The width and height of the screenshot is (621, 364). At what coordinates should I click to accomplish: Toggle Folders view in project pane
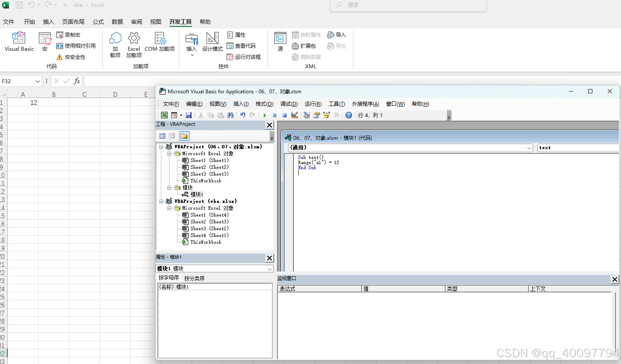[x=184, y=136]
